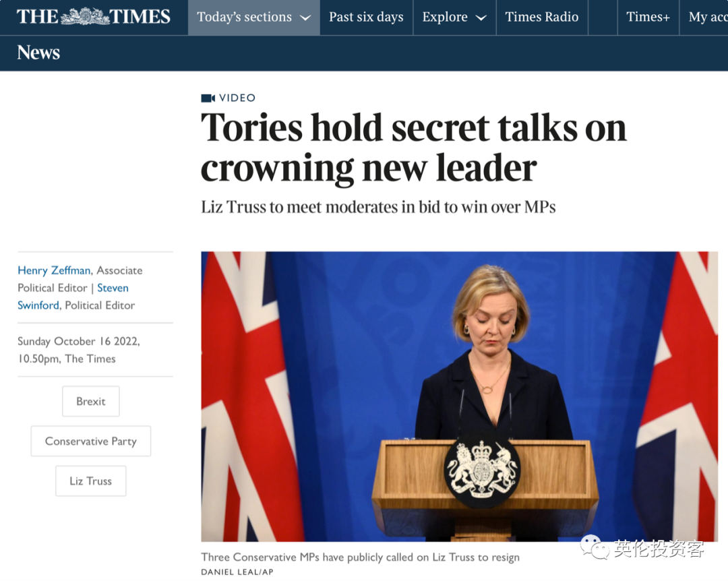Click the News section heading

(x=38, y=53)
